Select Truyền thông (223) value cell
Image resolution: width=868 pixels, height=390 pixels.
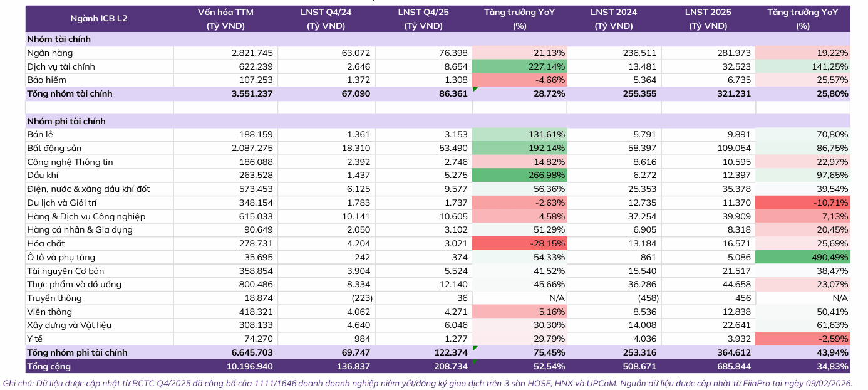[326, 298]
